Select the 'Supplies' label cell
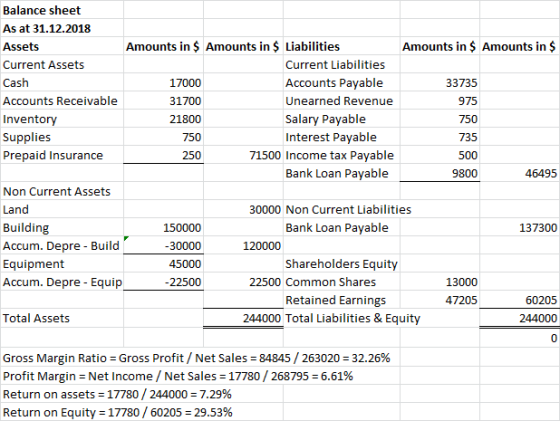560x421 pixels. [62, 137]
